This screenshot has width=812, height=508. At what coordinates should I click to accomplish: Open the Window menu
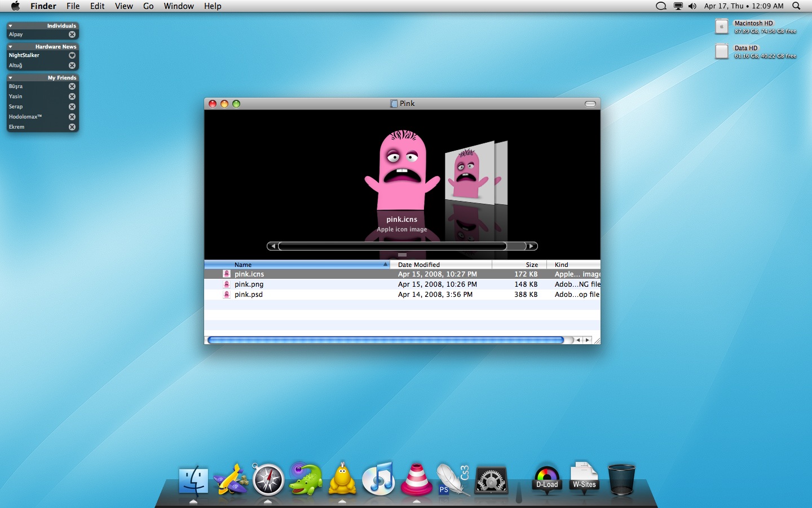click(x=179, y=6)
